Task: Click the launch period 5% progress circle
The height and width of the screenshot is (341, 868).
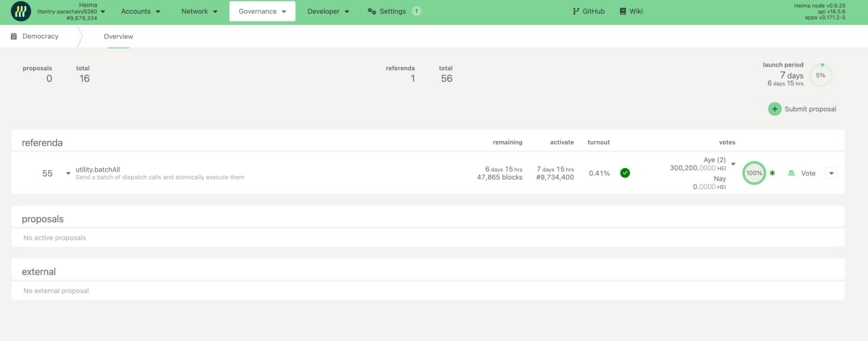Action: (821, 75)
